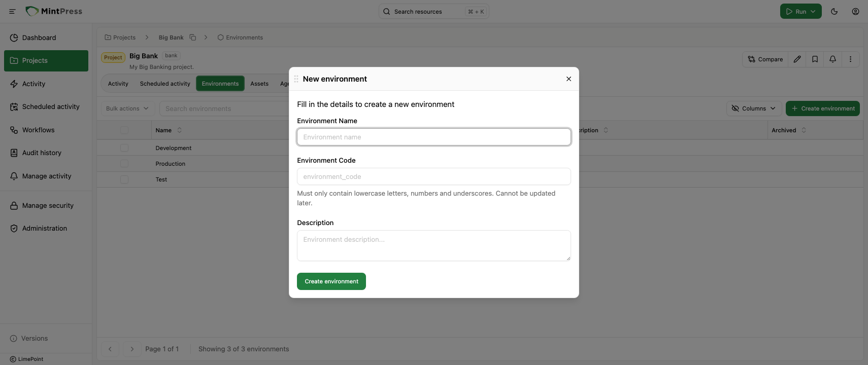Click the copy icon beside Big Bank breadcrumb
The height and width of the screenshot is (365, 868).
click(192, 38)
